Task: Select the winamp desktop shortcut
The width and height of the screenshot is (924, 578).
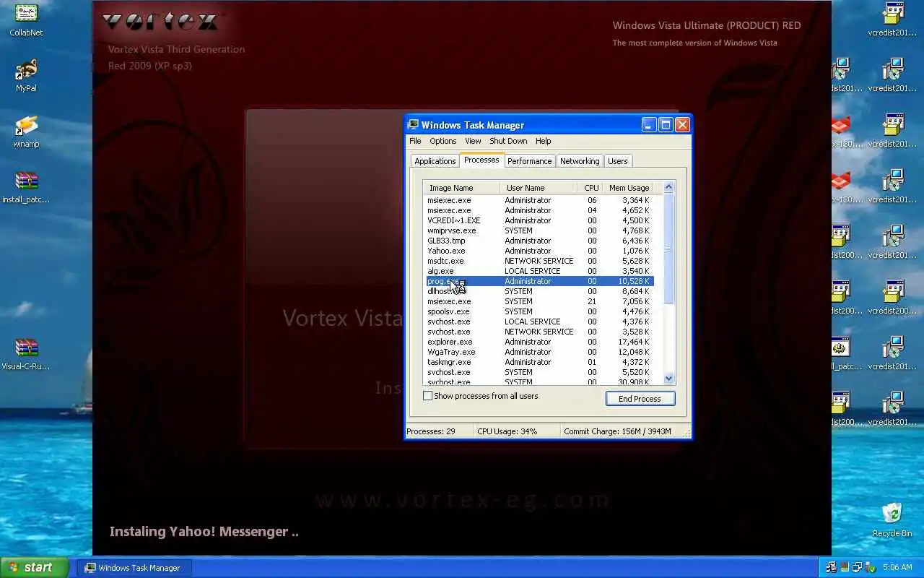Action: pos(26,131)
